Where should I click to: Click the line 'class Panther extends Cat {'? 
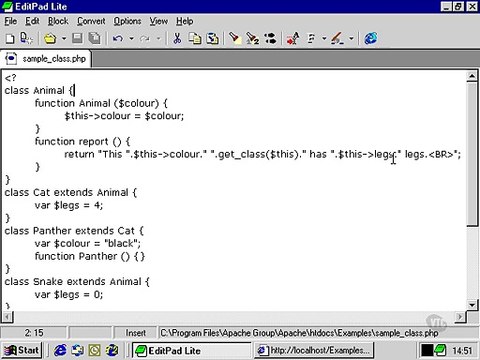click(74, 231)
